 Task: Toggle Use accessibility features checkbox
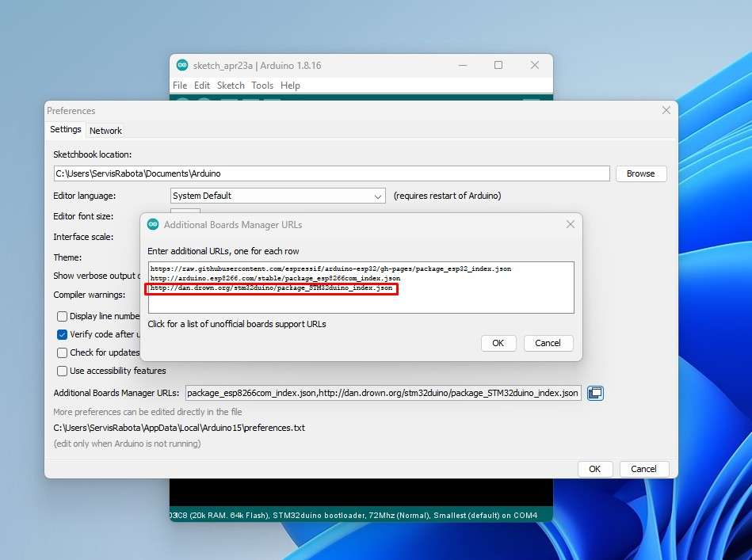63,371
